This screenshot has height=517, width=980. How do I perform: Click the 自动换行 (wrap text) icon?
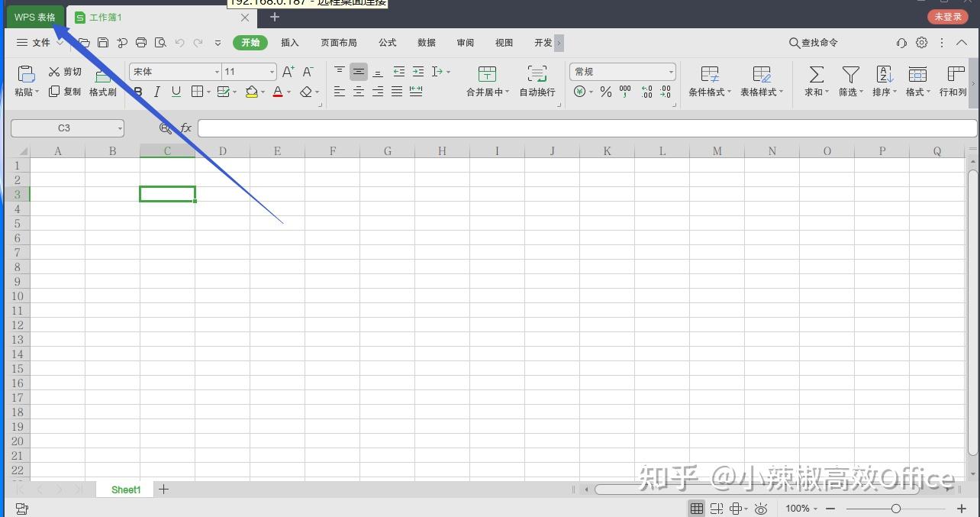coord(537,80)
